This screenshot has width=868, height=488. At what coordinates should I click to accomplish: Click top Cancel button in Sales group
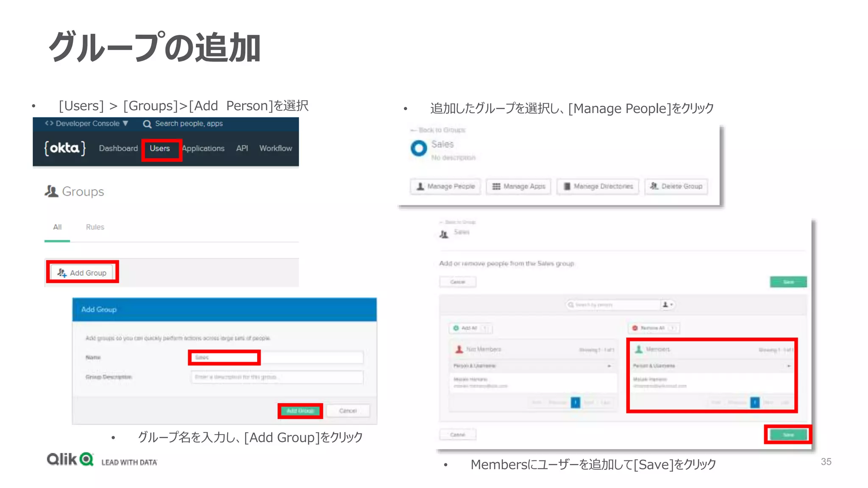[x=458, y=282]
